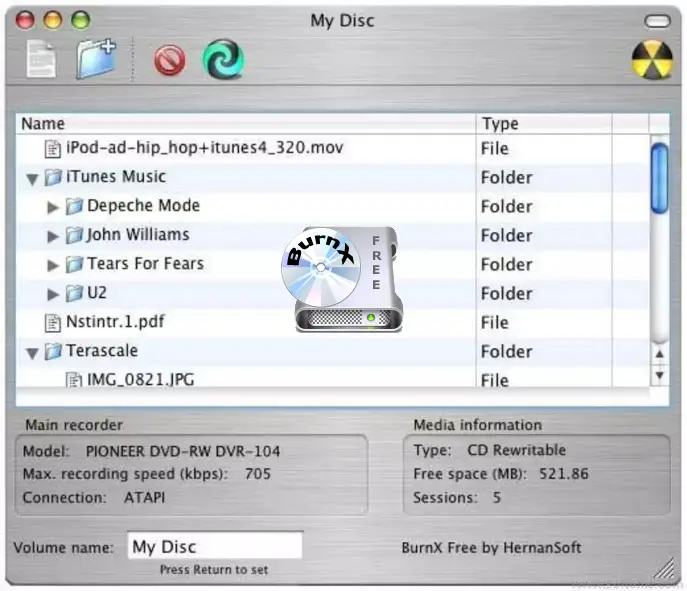Click the John Williams folder icon
687x591 pixels.
pos(74,235)
